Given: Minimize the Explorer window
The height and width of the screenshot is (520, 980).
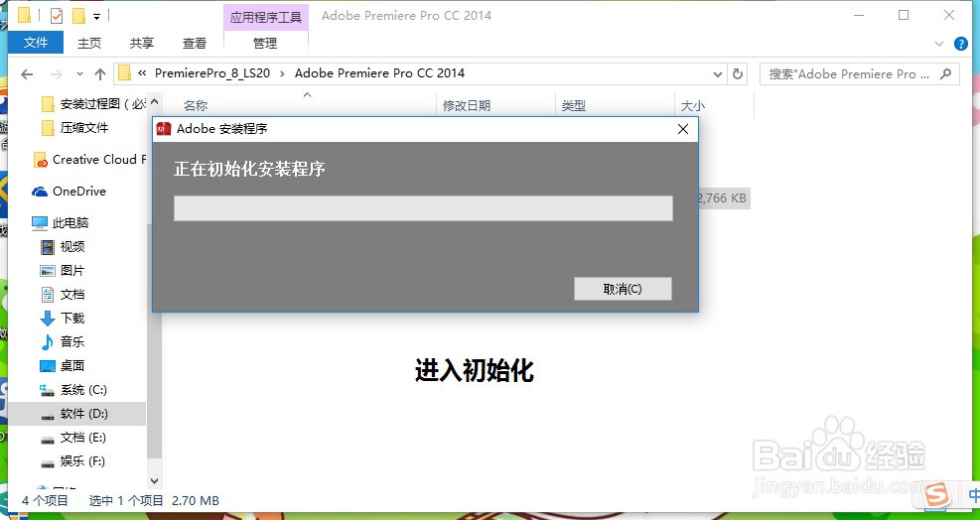Looking at the screenshot, I should [858, 16].
